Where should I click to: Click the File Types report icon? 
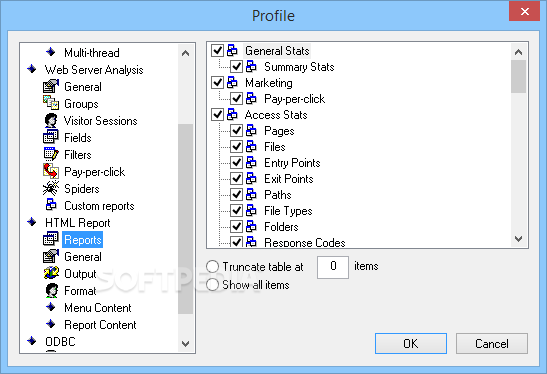(251, 210)
